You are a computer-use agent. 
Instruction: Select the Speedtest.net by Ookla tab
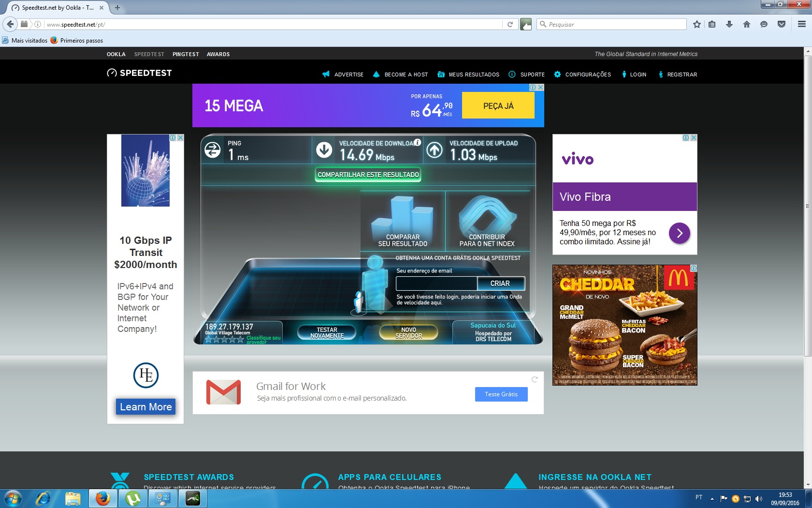(58, 8)
